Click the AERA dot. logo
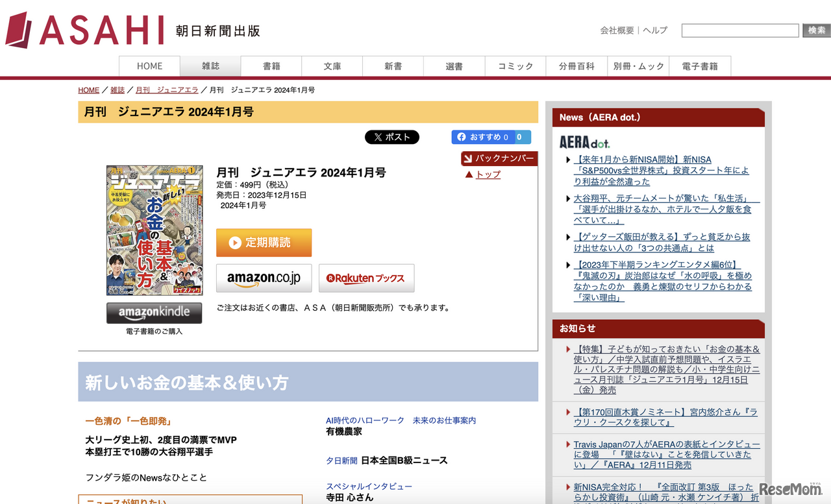This screenshot has width=831, height=504. click(x=584, y=142)
